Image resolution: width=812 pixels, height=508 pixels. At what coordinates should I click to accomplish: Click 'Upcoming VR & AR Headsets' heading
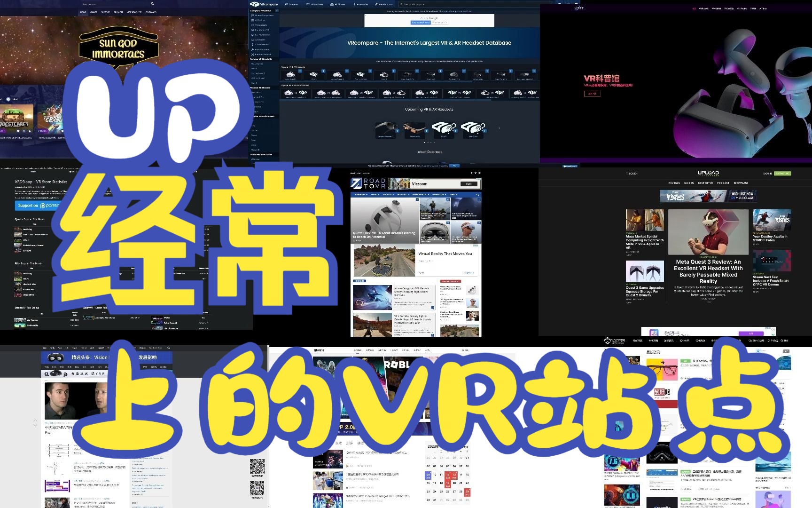click(429, 109)
